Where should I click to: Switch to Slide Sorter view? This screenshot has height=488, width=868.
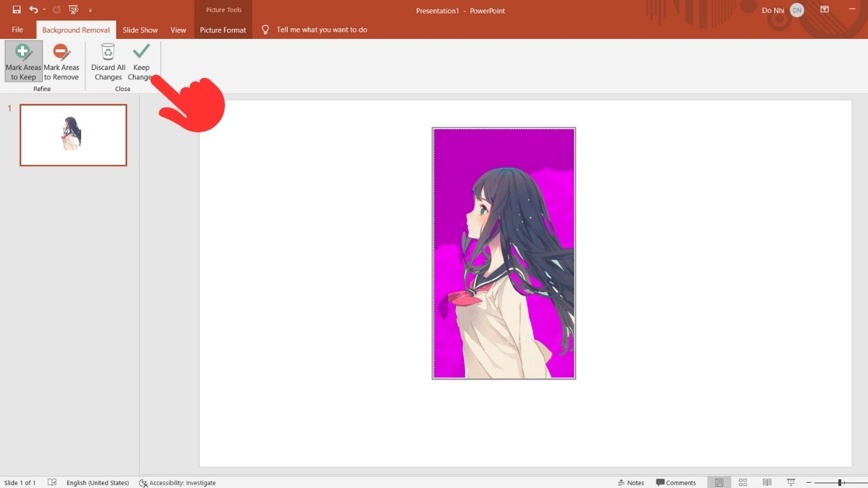tap(743, 482)
